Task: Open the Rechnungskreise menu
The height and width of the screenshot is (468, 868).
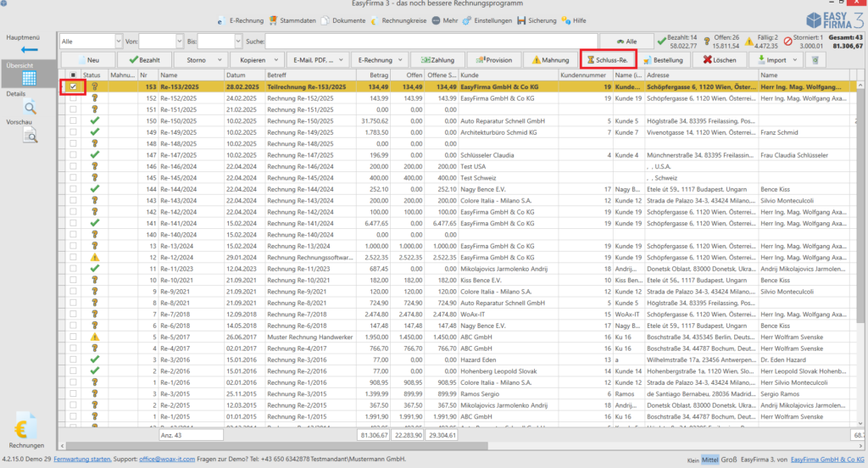Action: (398, 20)
